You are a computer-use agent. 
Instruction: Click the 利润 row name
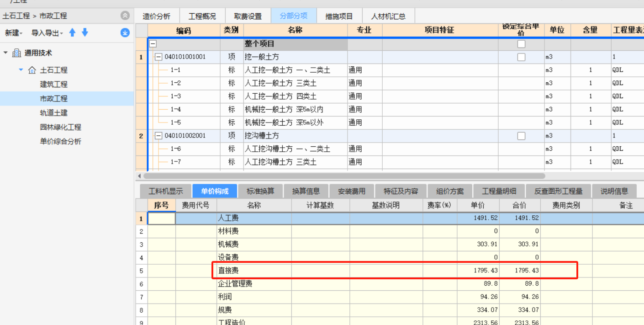point(225,297)
